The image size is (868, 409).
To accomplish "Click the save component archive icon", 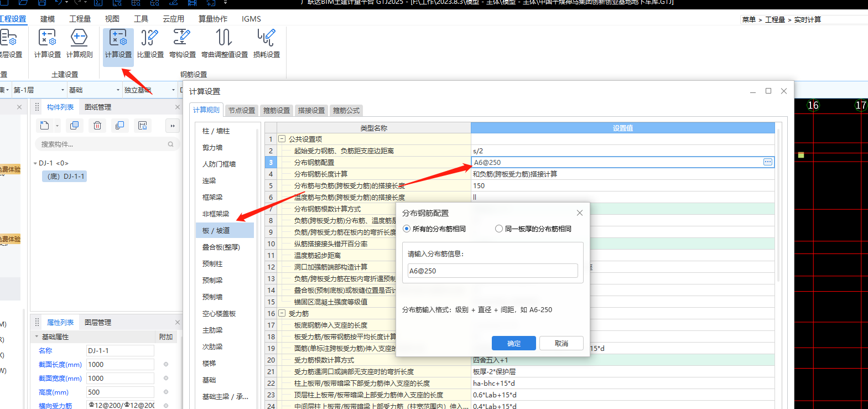I will 142,126.
